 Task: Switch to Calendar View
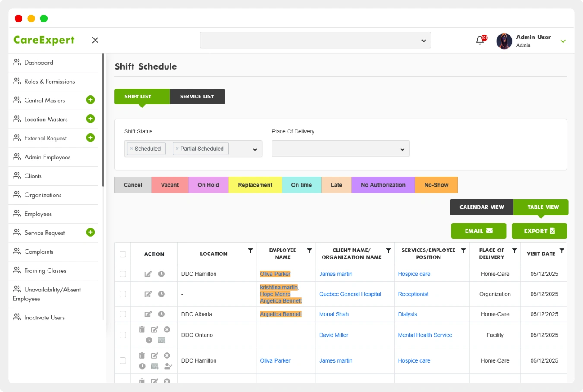tap(482, 207)
